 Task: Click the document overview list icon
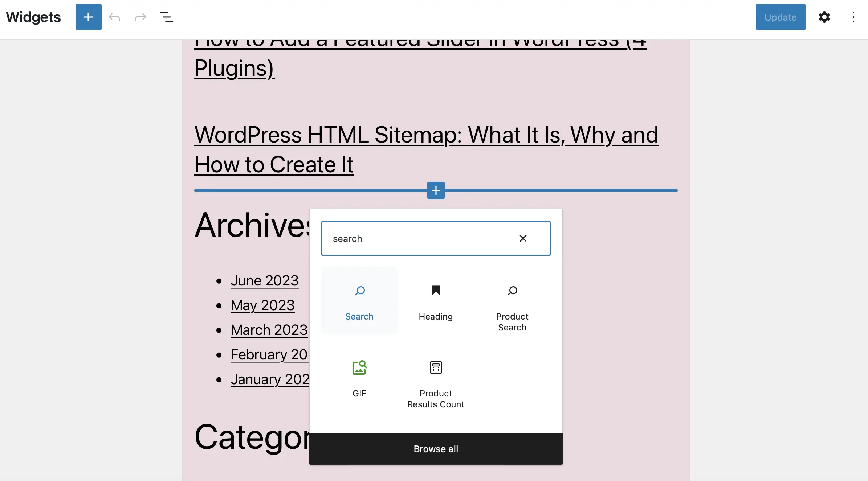click(x=167, y=17)
